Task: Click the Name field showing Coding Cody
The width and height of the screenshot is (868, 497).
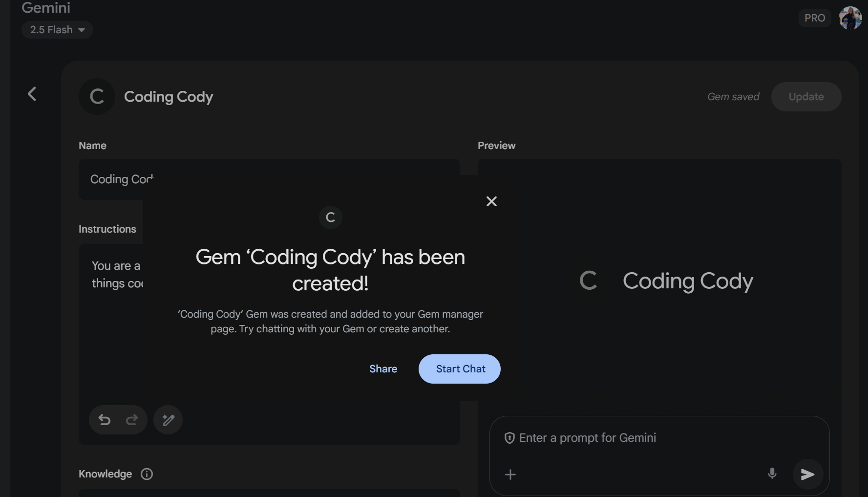Action: (x=269, y=179)
